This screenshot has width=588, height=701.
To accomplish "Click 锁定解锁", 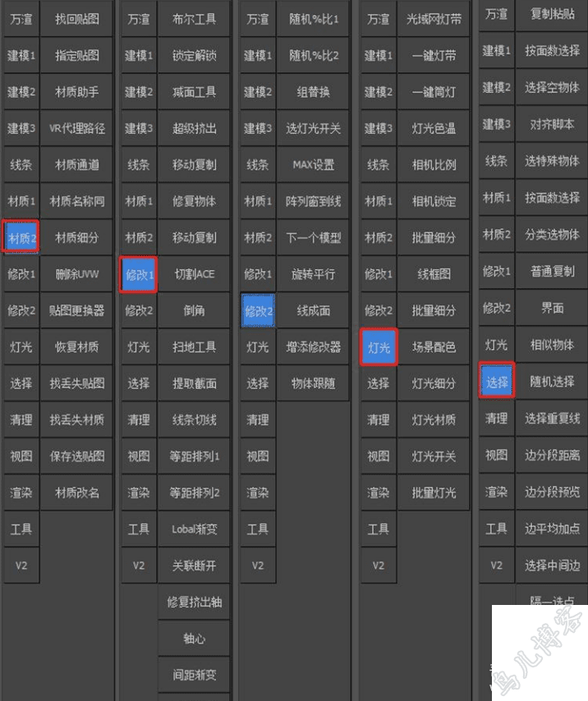I will click(194, 56).
